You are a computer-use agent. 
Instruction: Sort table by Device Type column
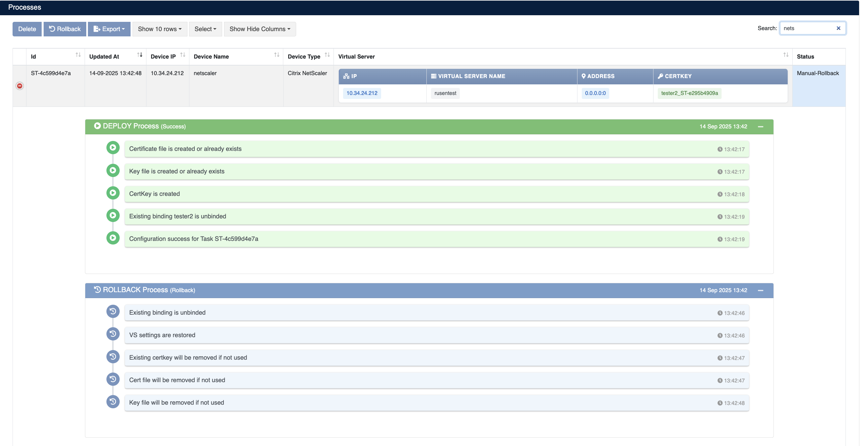pyautogui.click(x=308, y=56)
